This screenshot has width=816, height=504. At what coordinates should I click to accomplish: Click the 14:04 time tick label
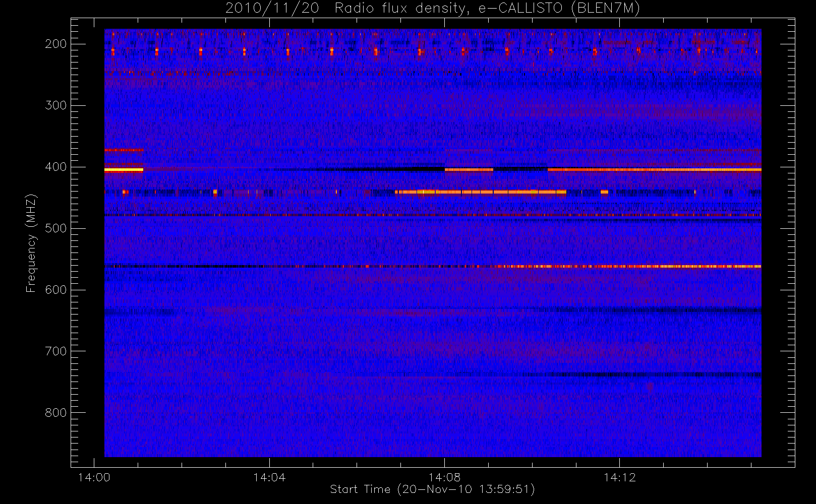269,477
